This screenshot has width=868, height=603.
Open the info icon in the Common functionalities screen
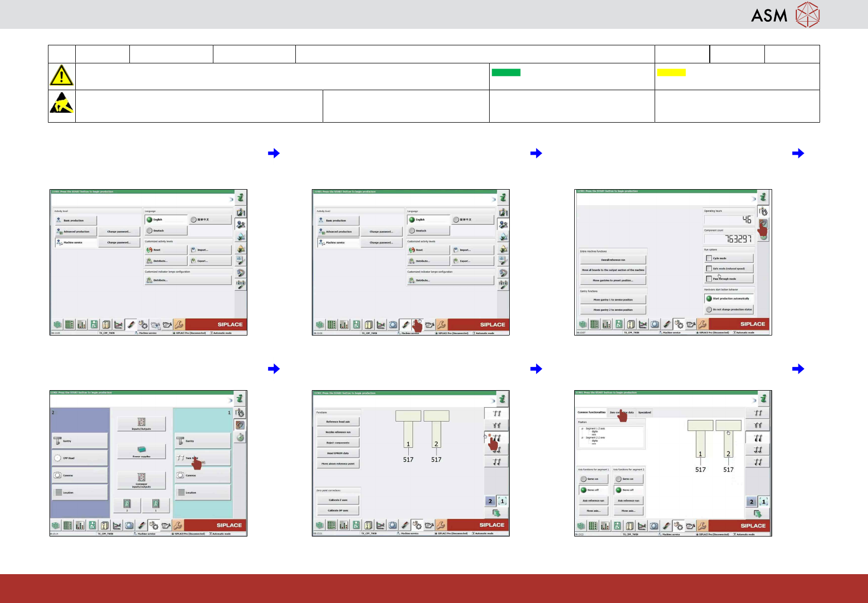point(763,398)
